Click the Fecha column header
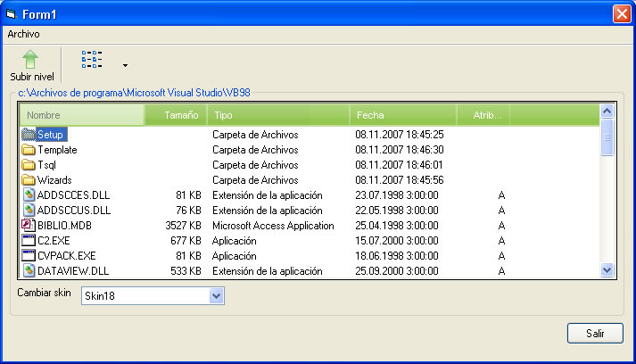The height and width of the screenshot is (364, 636). (403, 115)
